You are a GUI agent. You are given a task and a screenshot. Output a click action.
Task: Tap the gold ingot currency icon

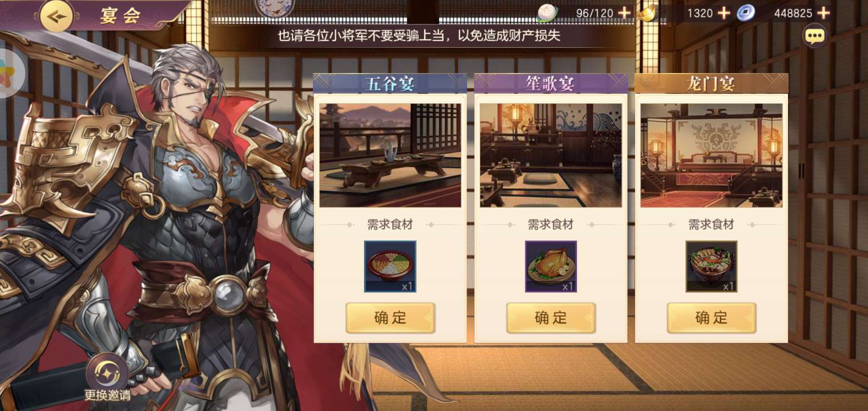pyautogui.click(x=646, y=13)
